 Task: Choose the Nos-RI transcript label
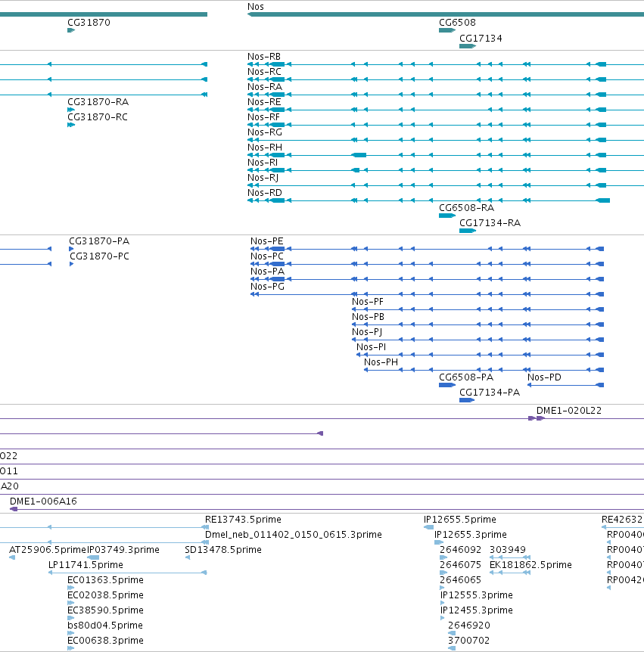(x=263, y=162)
